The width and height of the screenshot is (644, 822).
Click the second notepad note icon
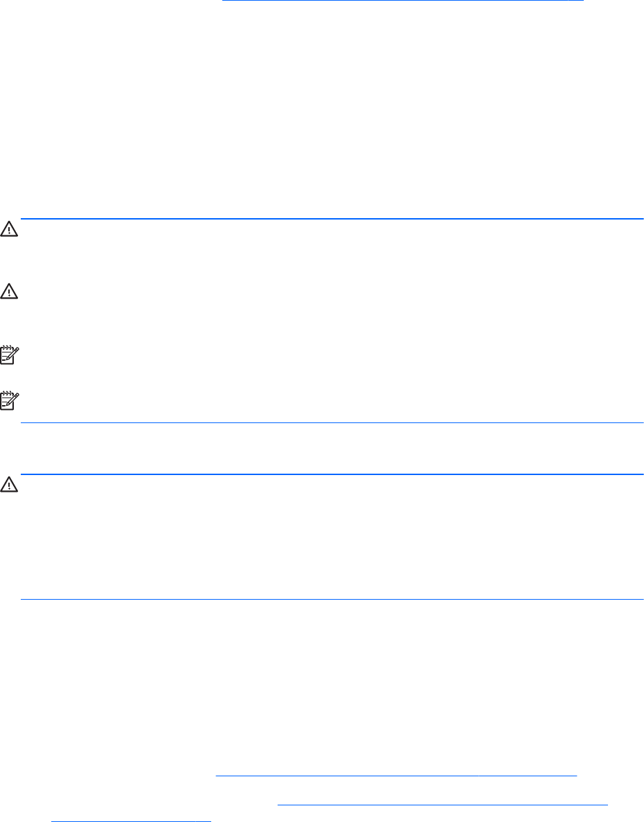[x=10, y=400]
